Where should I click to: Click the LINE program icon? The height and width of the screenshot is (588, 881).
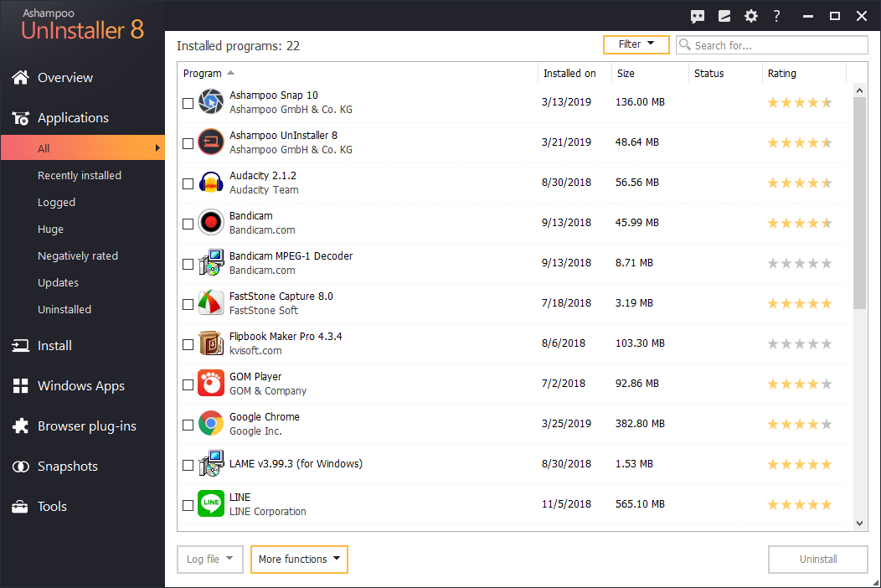pyautogui.click(x=211, y=504)
